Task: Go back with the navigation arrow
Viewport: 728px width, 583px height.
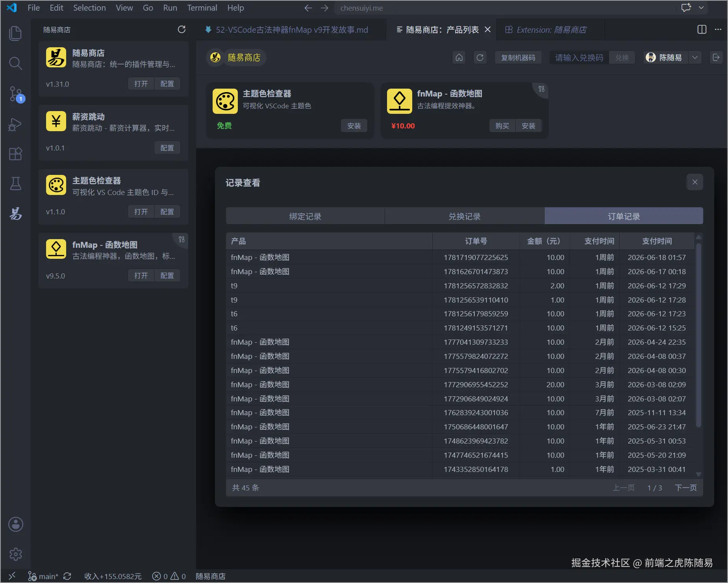Action: (x=308, y=8)
